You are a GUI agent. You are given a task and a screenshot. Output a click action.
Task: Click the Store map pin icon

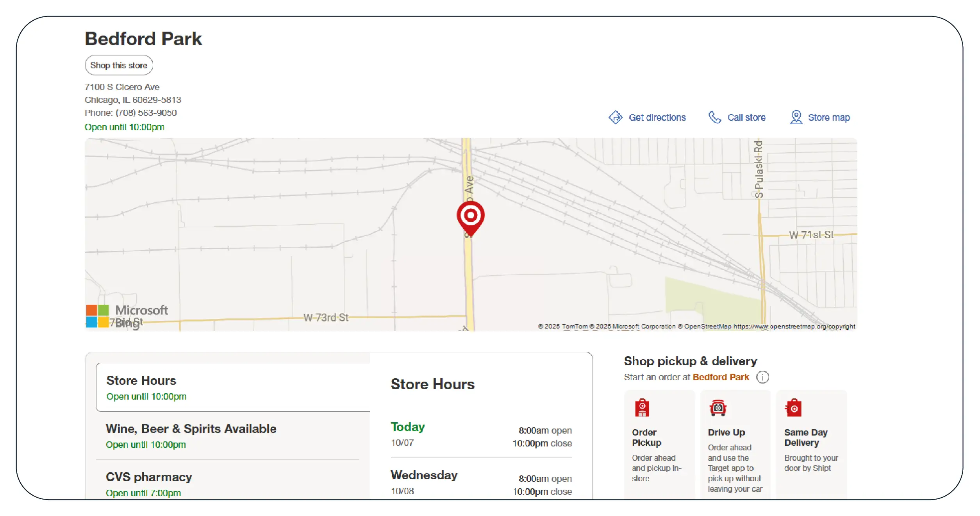[796, 117]
